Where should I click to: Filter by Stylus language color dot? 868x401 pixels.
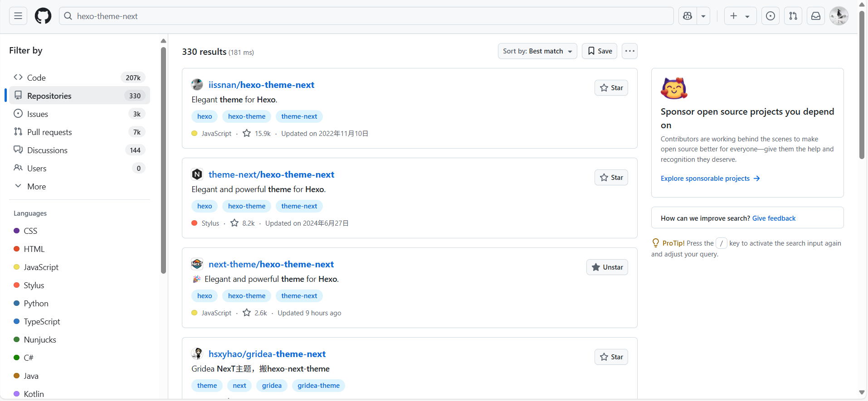tap(17, 285)
